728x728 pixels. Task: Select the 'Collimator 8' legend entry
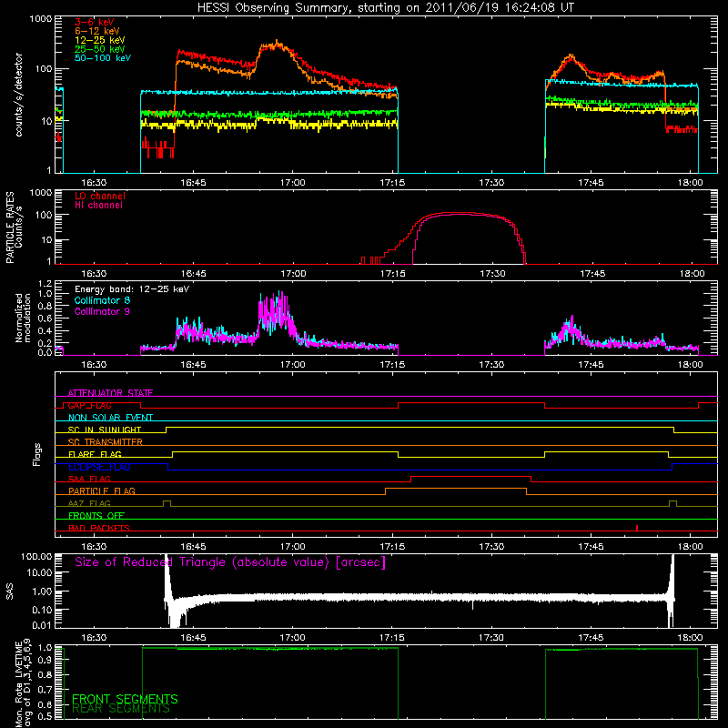click(102, 300)
